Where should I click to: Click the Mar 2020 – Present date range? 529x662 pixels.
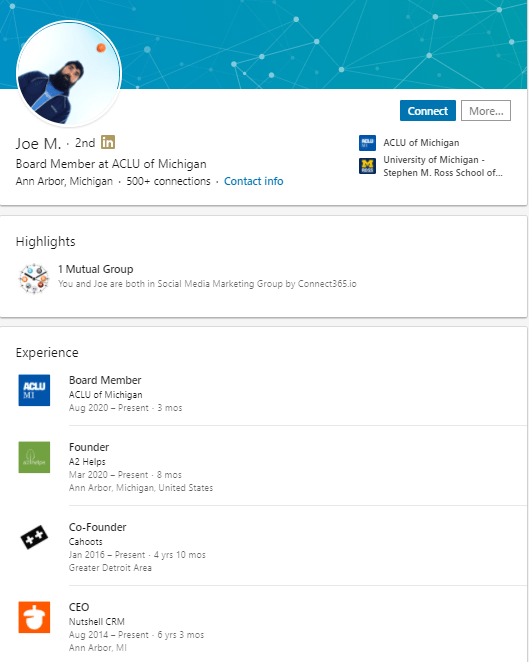click(109, 475)
